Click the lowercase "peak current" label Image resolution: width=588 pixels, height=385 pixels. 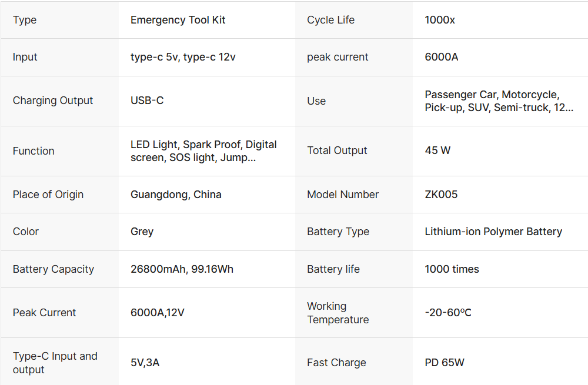[338, 57]
